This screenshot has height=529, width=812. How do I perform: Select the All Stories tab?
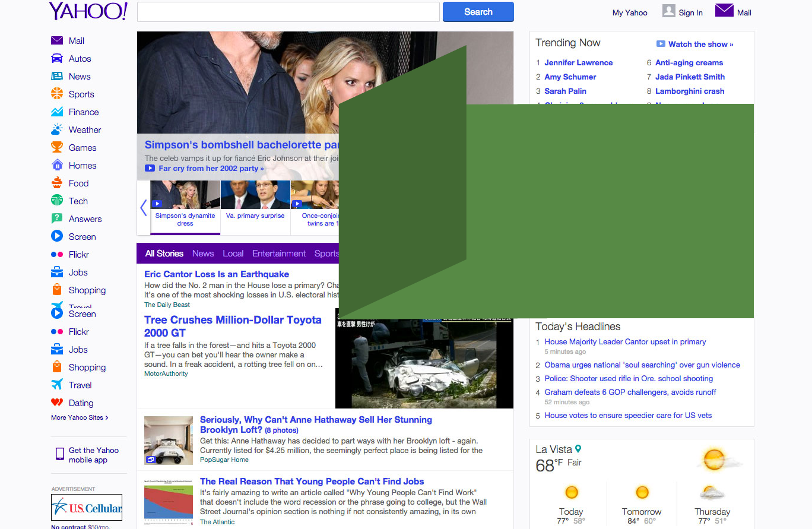pyautogui.click(x=164, y=254)
